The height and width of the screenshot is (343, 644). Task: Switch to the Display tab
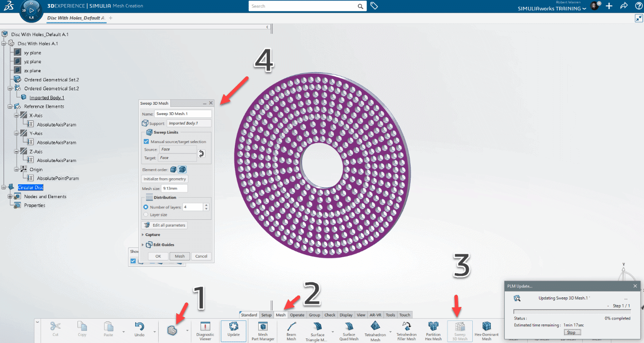346,315
